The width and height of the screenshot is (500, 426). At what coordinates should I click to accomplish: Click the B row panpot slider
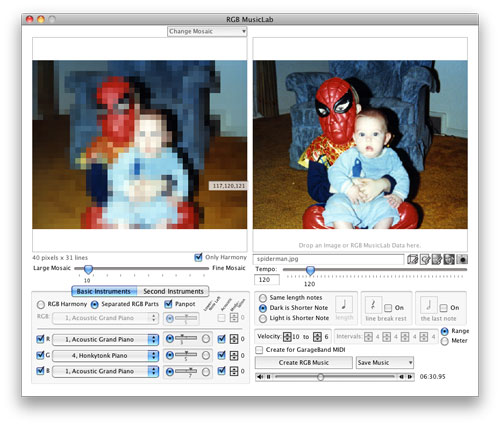[186, 371]
